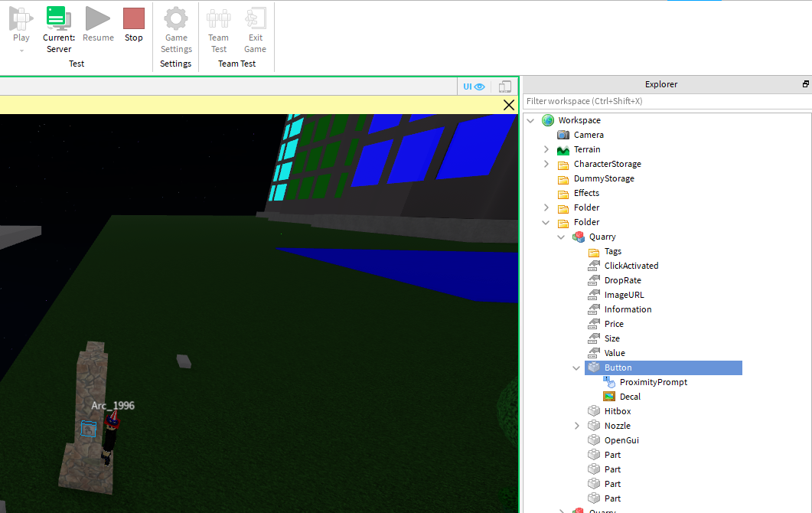The height and width of the screenshot is (513, 812).
Task: Select the Effects label
Action: 586,193
